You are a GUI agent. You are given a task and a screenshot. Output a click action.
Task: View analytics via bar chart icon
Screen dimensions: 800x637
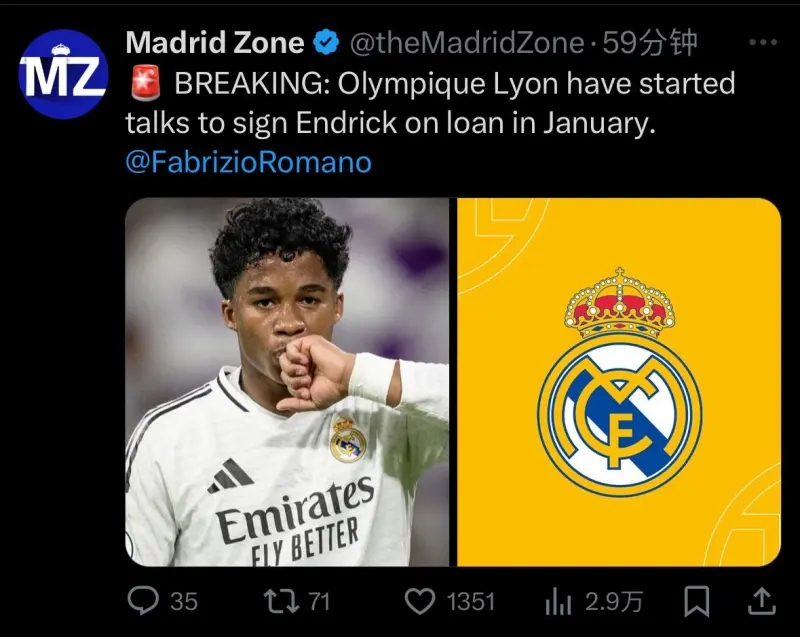(x=558, y=601)
